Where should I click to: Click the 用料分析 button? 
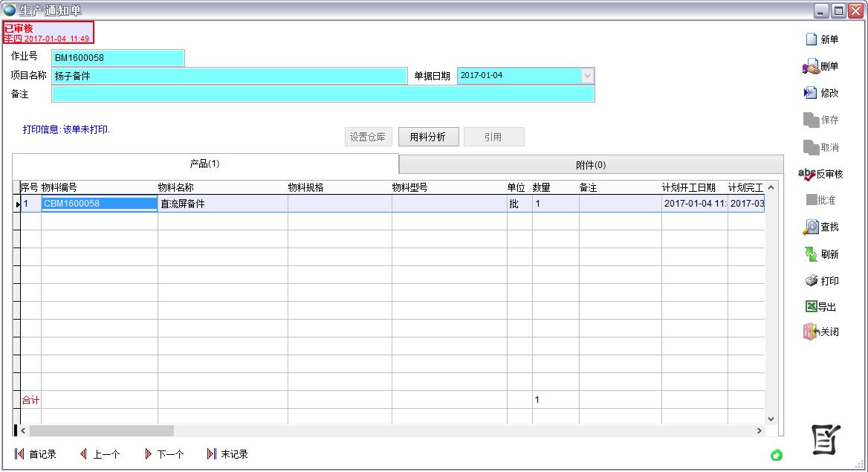pyautogui.click(x=428, y=137)
